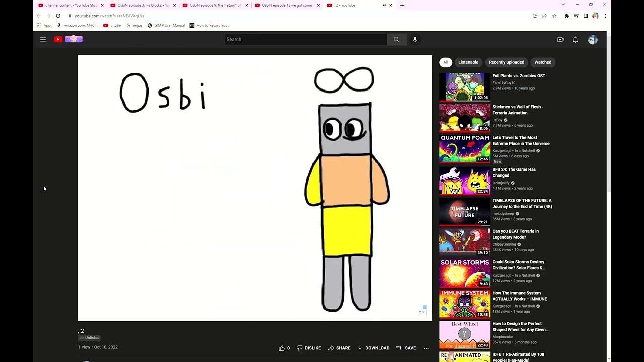Screen dimensions: 644x362
Task: Open Could Solar Storms Destroy Civilization title
Action: coord(519,265)
